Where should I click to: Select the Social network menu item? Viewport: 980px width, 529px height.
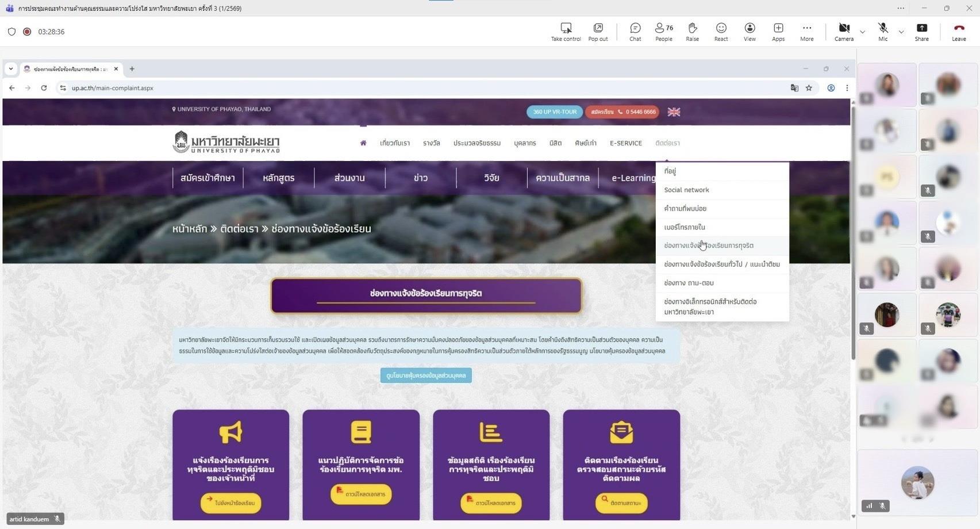pyautogui.click(x=686, y=190)
